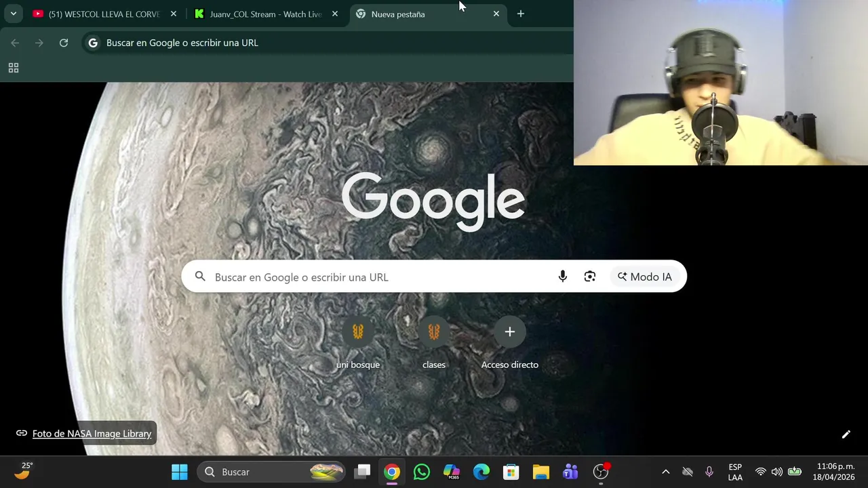Switch the ESP LAA input language

(735, 472)
